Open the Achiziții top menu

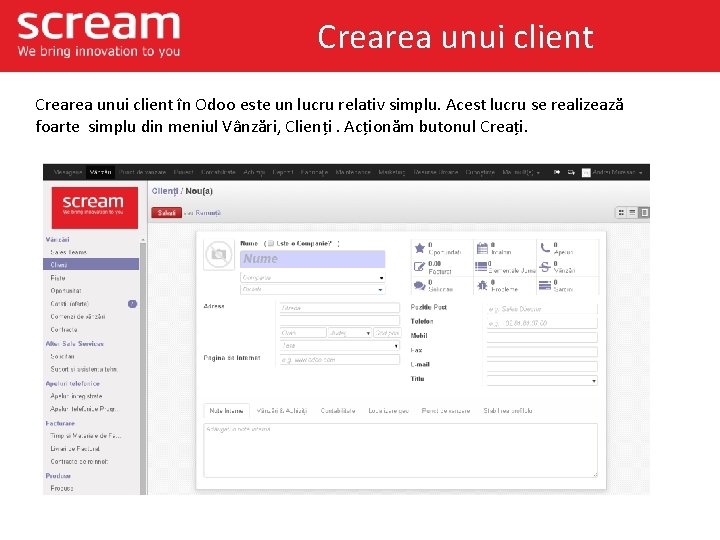(254, 172)
